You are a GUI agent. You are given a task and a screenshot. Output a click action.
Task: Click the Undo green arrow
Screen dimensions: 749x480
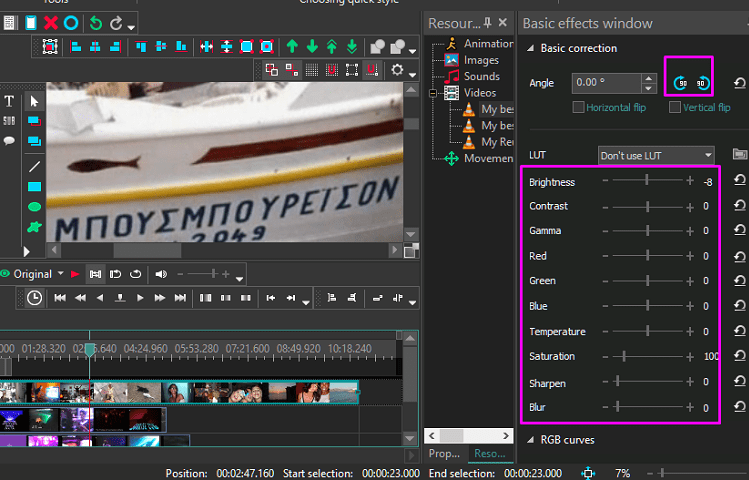[x=96, y=23]
